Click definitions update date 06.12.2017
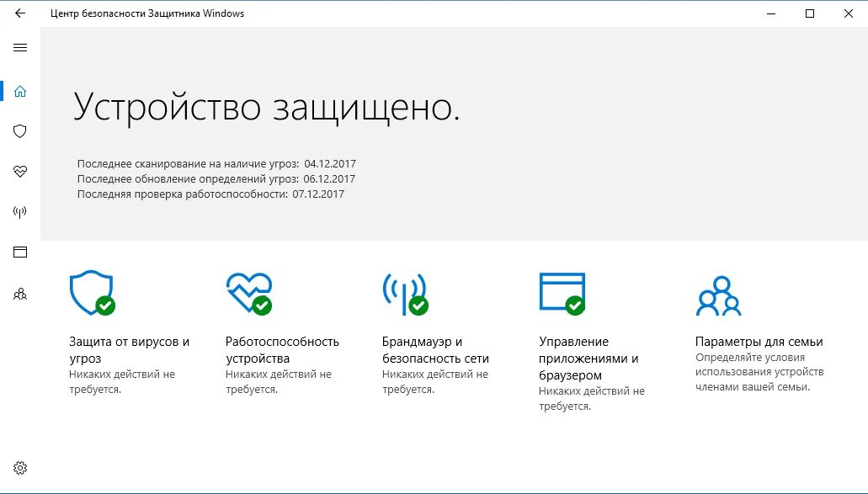The height and width of the screenshot is (494, 868). click(x=329, y=178)
